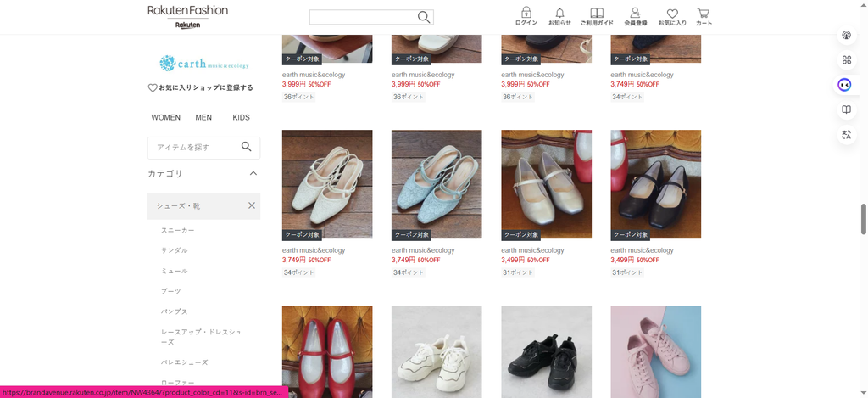Remove the シューズ・靴 category filter

tap(252, 205)
